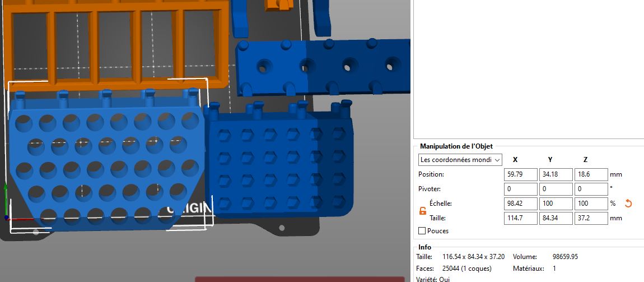Click the Volume value 98659.95
Image resolution: width=644 pixels, height=282 pixels.
click(565, 257)
